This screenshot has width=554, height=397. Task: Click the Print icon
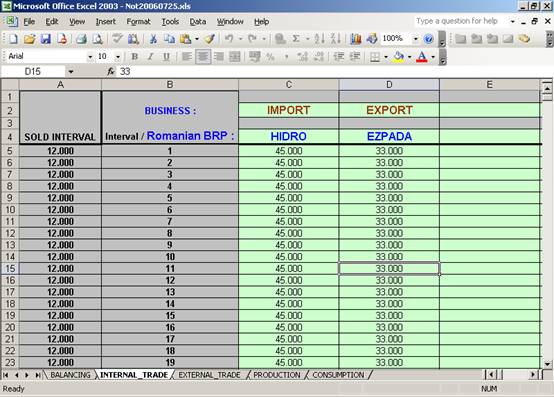81,39
